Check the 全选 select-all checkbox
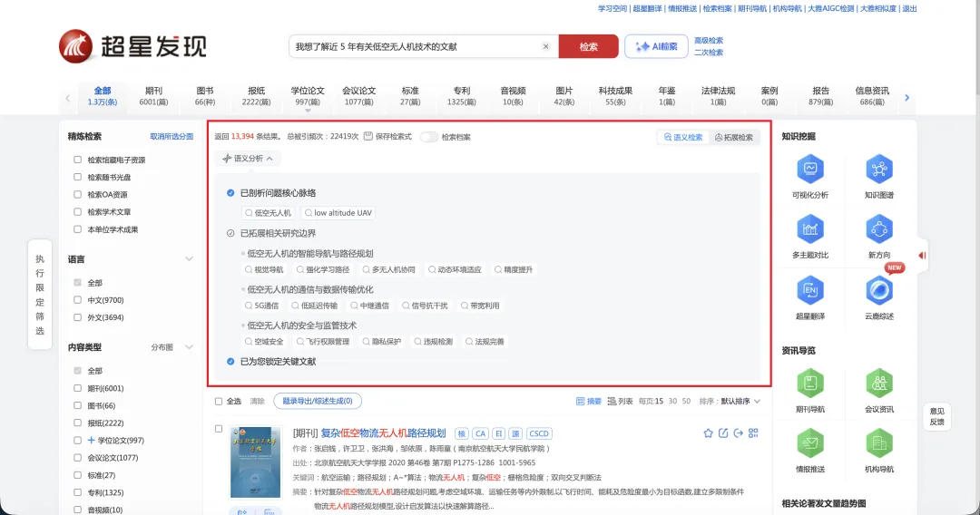 [x=219, y=401]
